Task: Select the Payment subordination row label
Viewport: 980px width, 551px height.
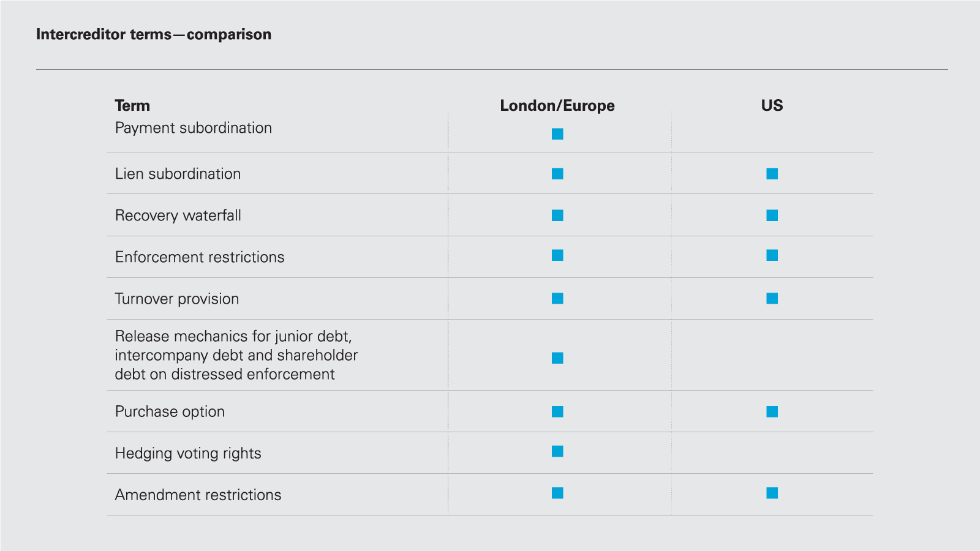Action: 193,128
